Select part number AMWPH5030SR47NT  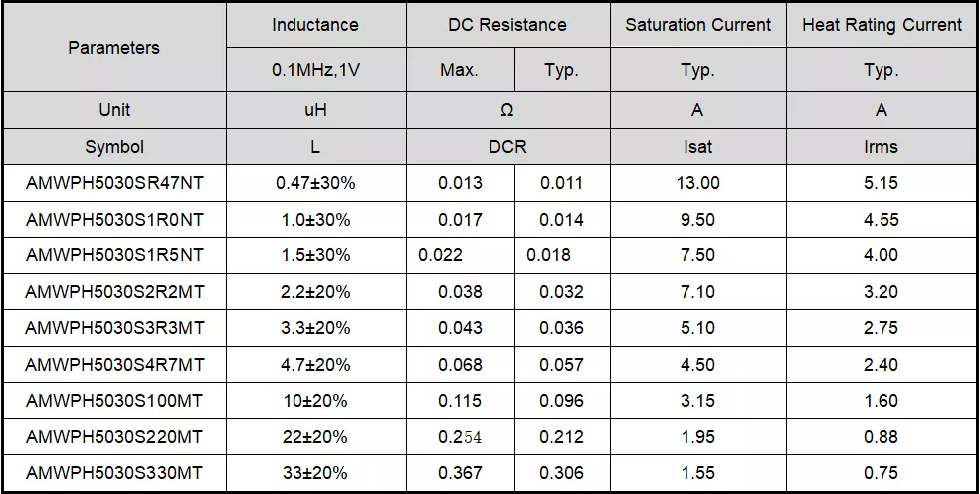tap(113, 183)
